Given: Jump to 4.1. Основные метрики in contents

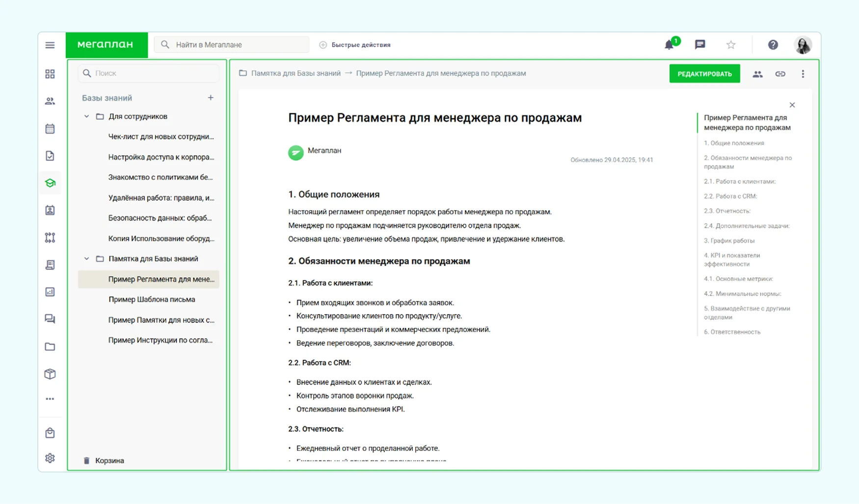Looking at the screenshot, I should click(738, 279).
